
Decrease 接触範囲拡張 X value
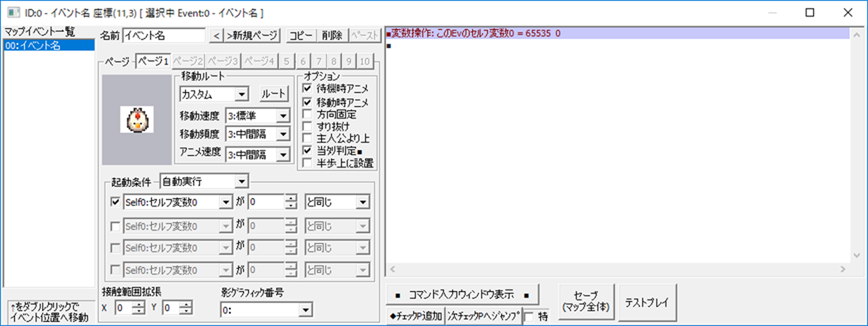click(139, 310)
